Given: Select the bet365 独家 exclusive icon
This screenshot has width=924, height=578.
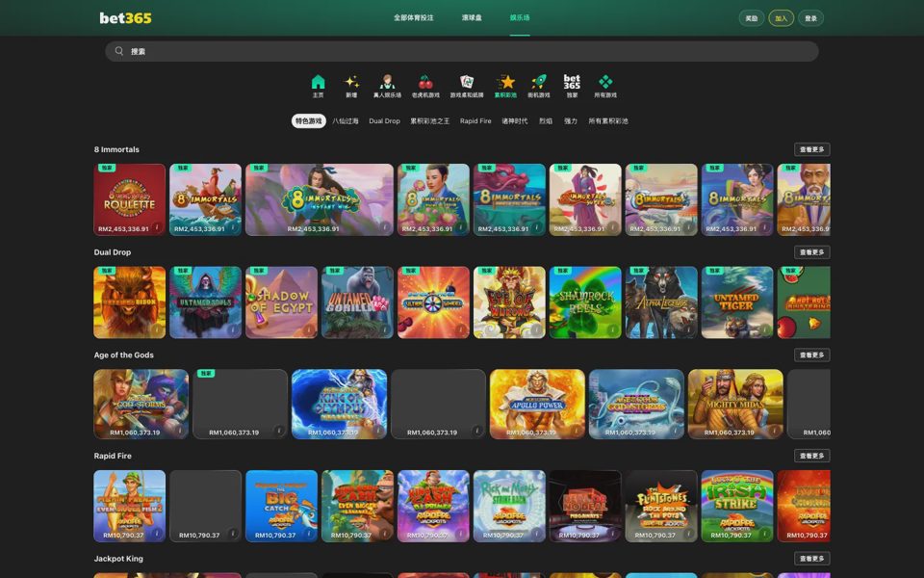Looking at the screenshot, I should [x=572, y=86].
